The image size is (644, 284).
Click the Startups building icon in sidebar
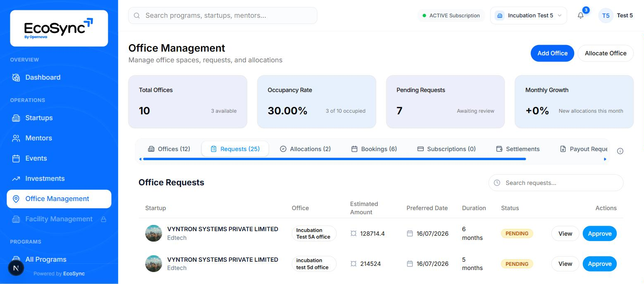pyautogui.click(x=16, y=118)
